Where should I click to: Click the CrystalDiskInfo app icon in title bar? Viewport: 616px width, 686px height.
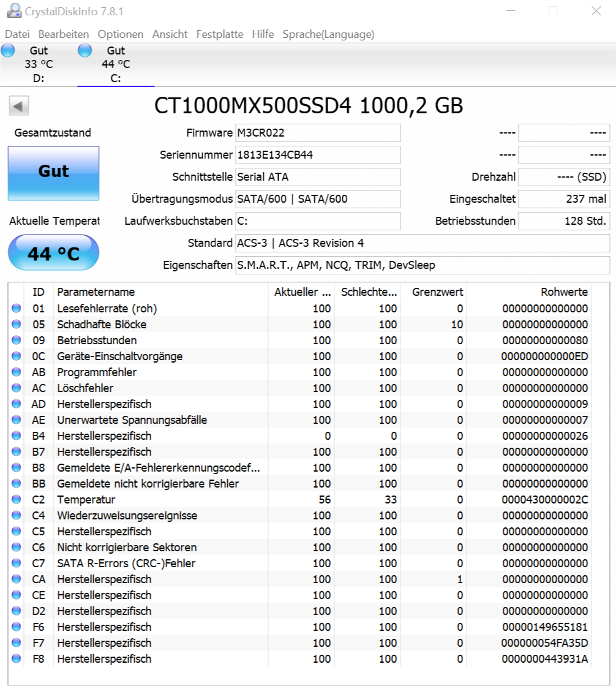click(14, 11)
